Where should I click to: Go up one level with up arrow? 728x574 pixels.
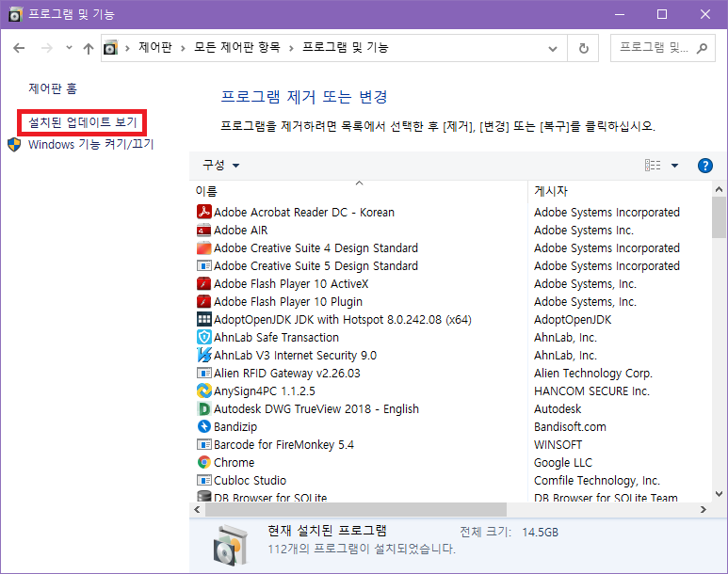(x=89, y=48)
